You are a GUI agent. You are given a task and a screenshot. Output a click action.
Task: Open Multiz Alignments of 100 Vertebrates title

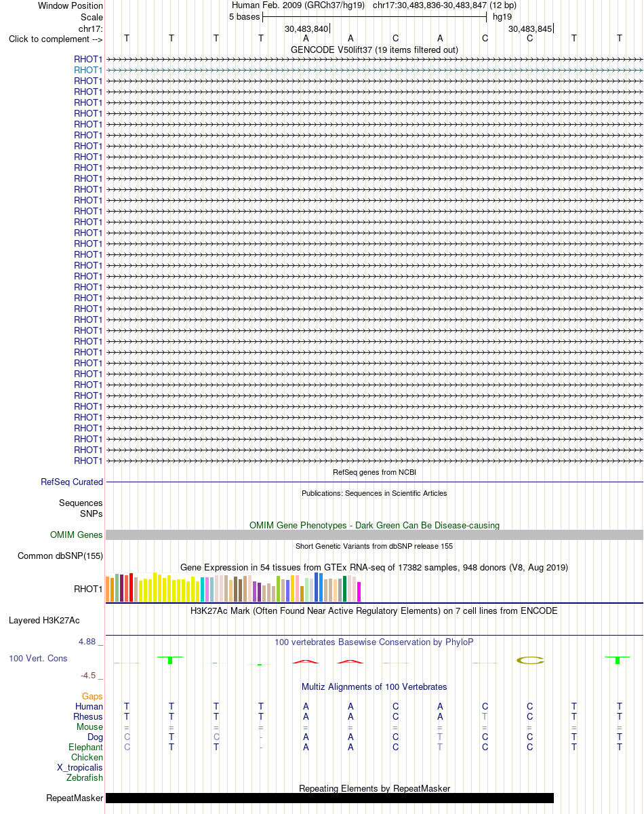pyautogui.click(x=374, y=686)
